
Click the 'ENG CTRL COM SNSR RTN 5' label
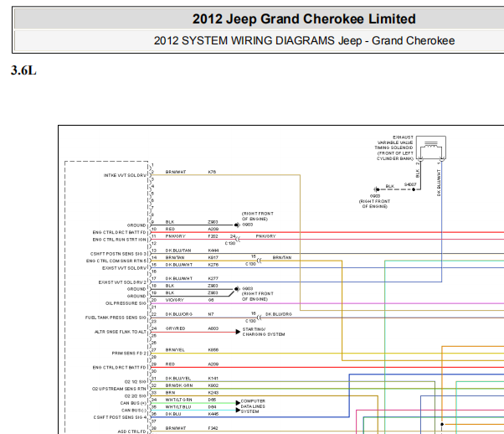coord(116,261)
